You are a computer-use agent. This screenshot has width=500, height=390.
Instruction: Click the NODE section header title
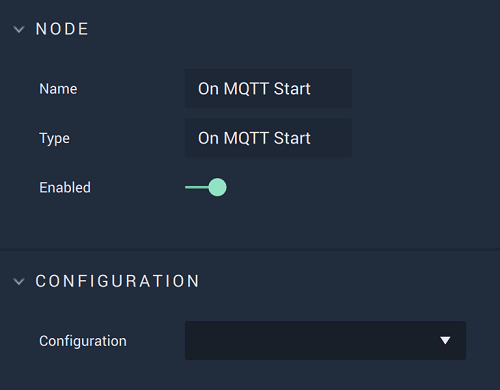[62, 29]
